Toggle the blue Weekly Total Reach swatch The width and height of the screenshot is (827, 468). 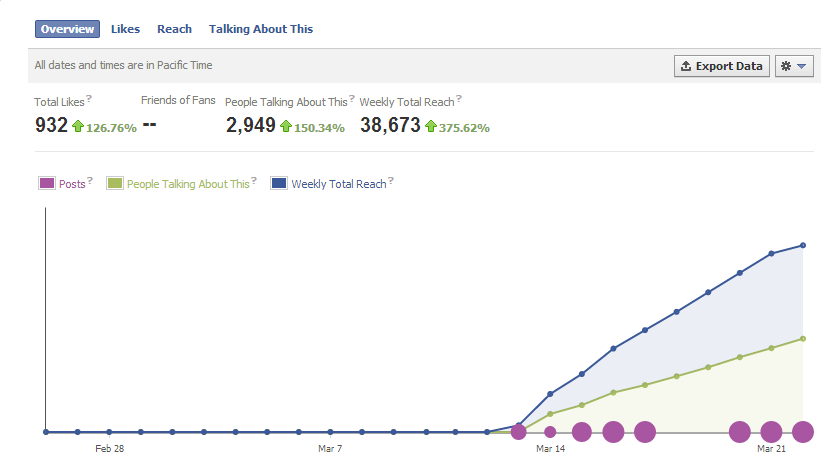[x=278, y=183]
